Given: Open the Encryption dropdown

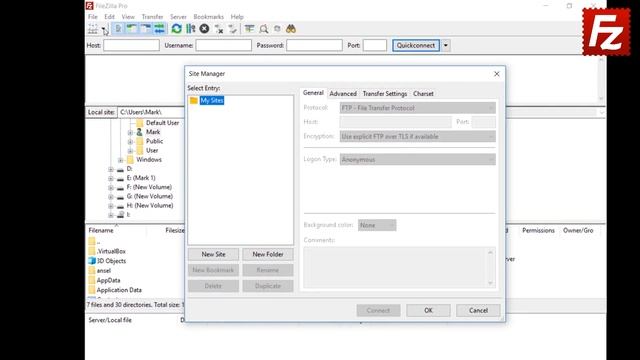Looking at the screenshot, I should (418, 136).
